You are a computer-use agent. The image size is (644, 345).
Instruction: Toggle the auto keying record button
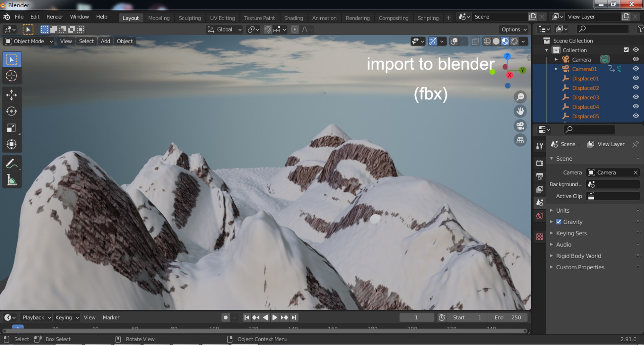coord(226,318)
